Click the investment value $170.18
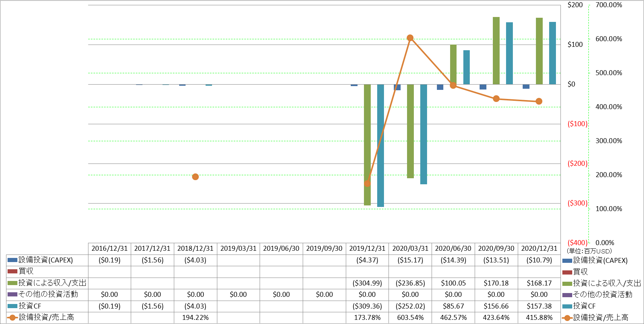 [x=496, y=283]
